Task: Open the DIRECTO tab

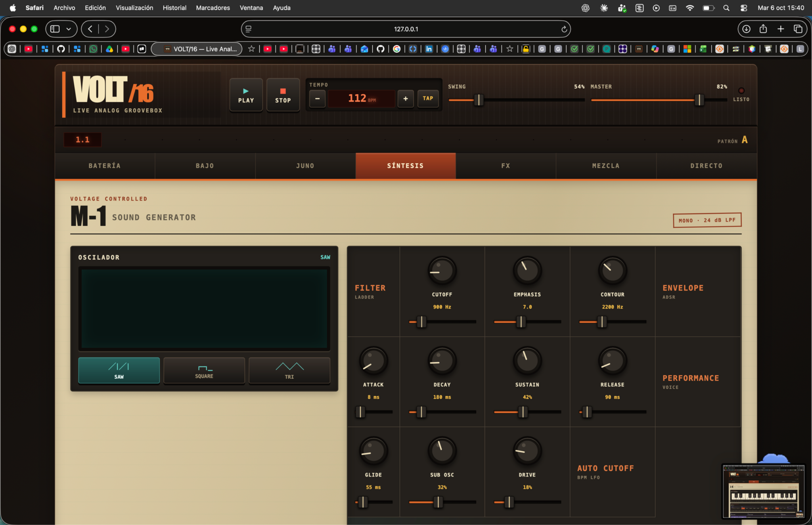Action: pyautogui.click(x=706, y=166)
